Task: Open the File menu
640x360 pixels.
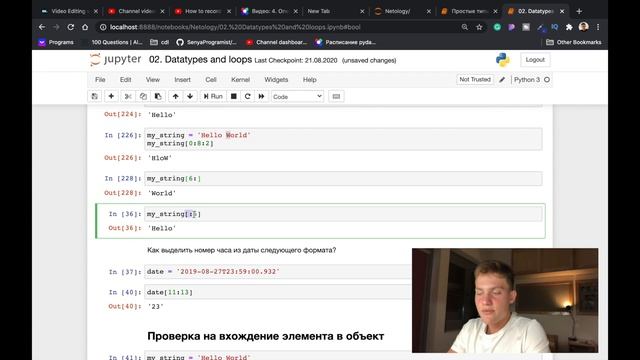Action: (x=100, y=80)
